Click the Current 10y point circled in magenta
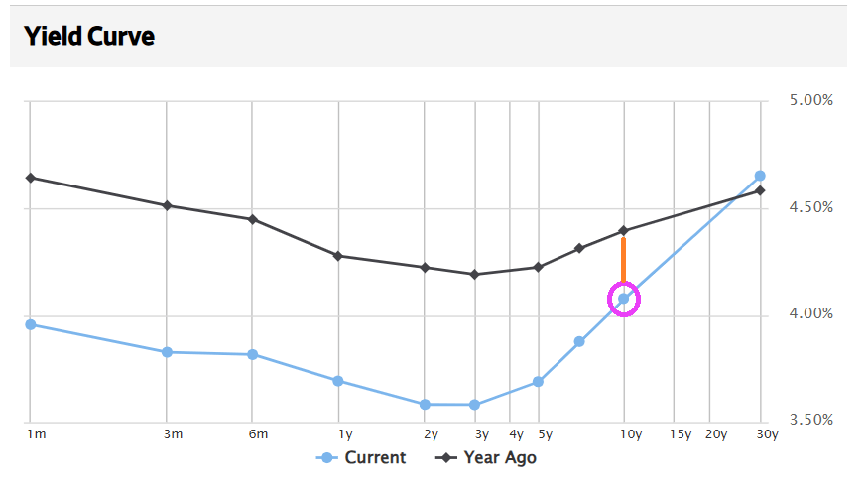868x493 pixels. 624,298
